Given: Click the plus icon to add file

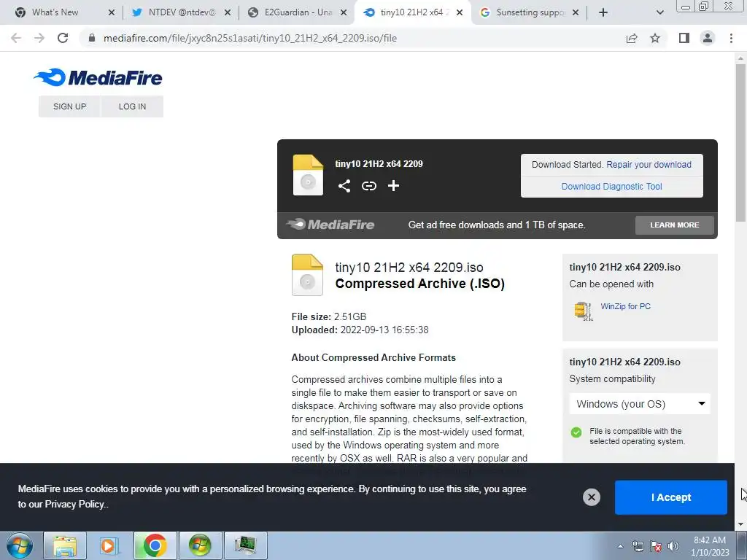Looking at the screenshot, I should (x=393, y=186).
